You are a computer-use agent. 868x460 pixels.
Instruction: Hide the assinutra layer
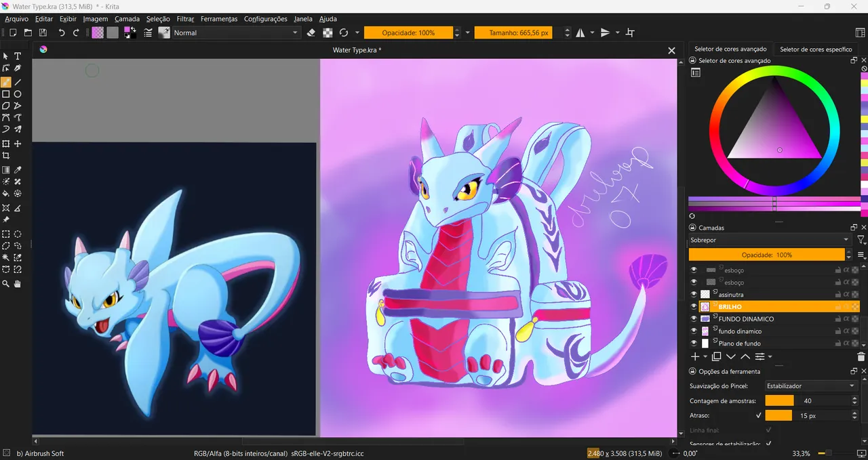tap(694, 295)
